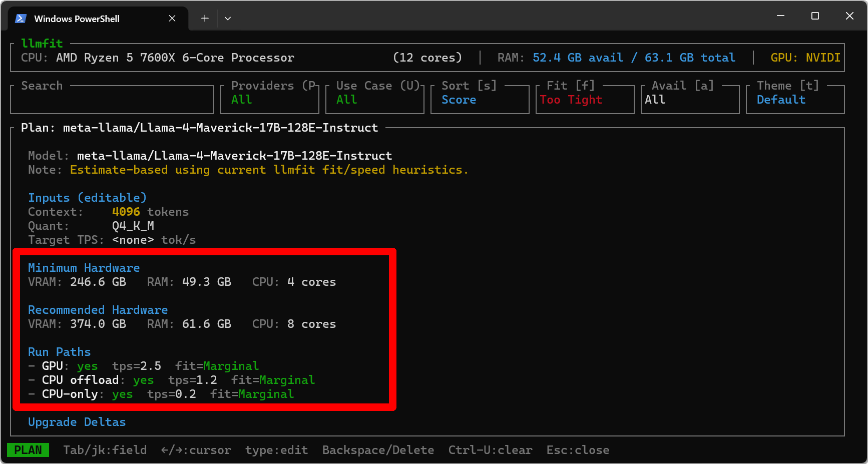
Task: Click the Minimum Hardware heading
Action: 84,268
